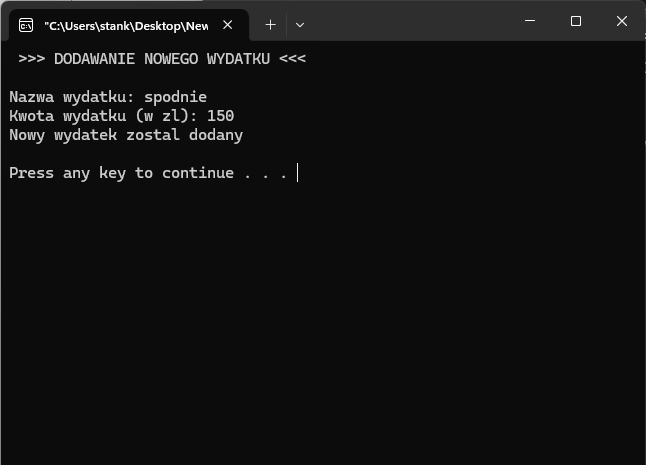
Task: Click the command prompt icon in the tab
Action: click(x=26, y=24)
